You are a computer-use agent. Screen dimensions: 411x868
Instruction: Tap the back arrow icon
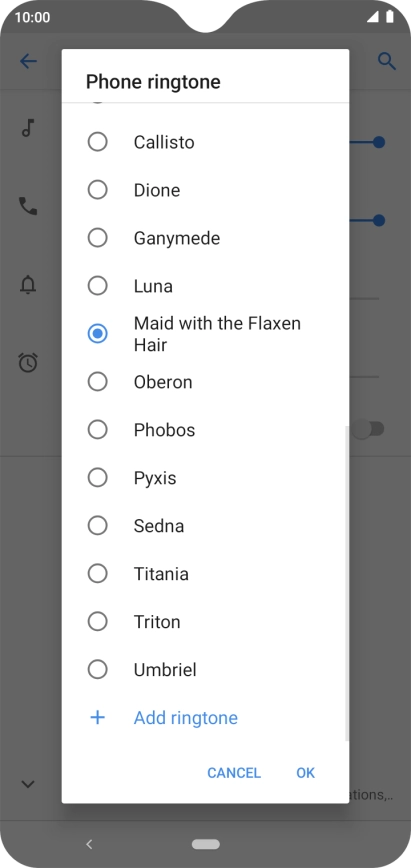28,61
